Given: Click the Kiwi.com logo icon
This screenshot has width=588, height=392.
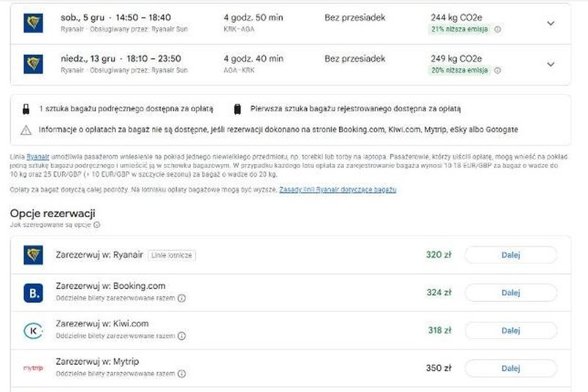Looking at the screenshot, I should click(33, 331).
